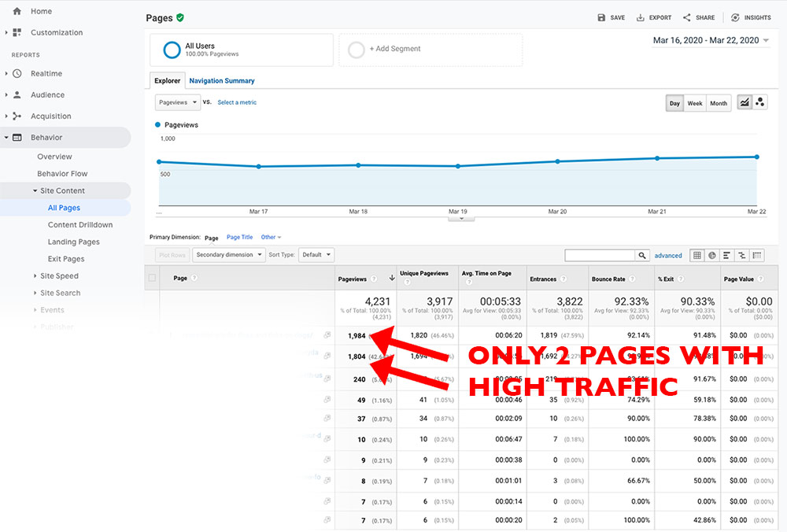The image size is (787, 532).
Task: Click help icon next to Entrances column
Action: pos(563,279)
